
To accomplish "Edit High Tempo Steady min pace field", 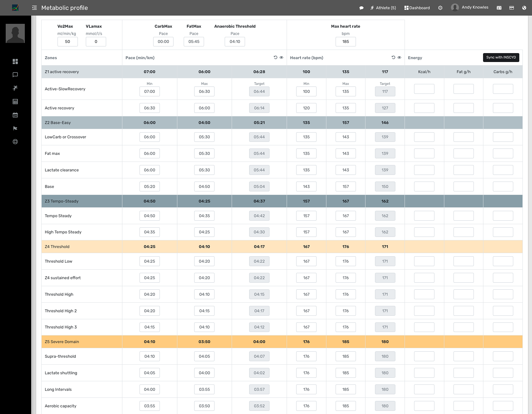I will coord(150,232).
